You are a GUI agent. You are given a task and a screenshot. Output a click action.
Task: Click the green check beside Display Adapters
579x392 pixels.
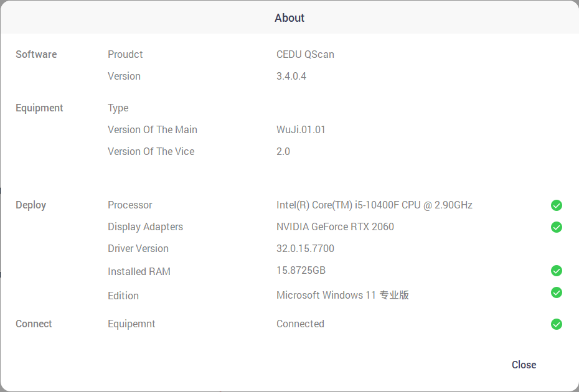[x=557, y=227]
